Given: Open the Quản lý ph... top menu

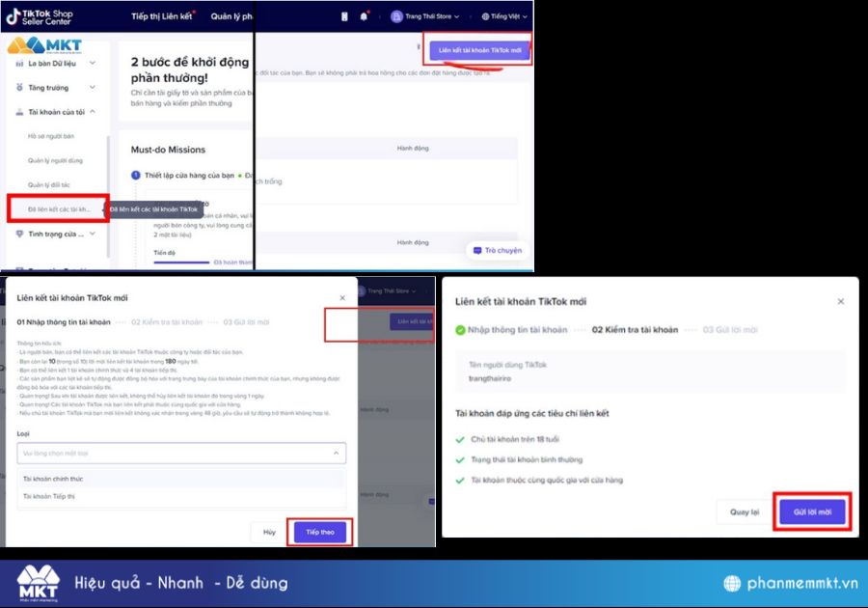Looking at the screenshot, I should click(231, 16).
